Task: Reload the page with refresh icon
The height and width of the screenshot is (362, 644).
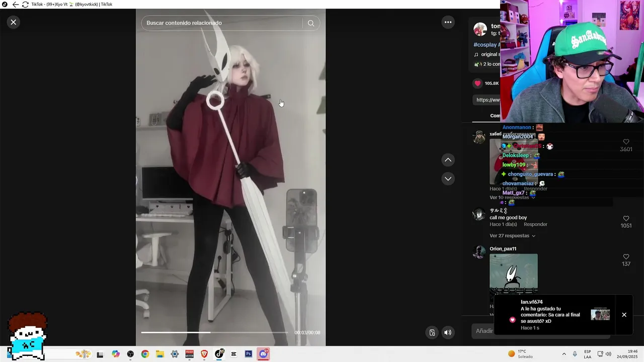Action: [x=25, y=5]
